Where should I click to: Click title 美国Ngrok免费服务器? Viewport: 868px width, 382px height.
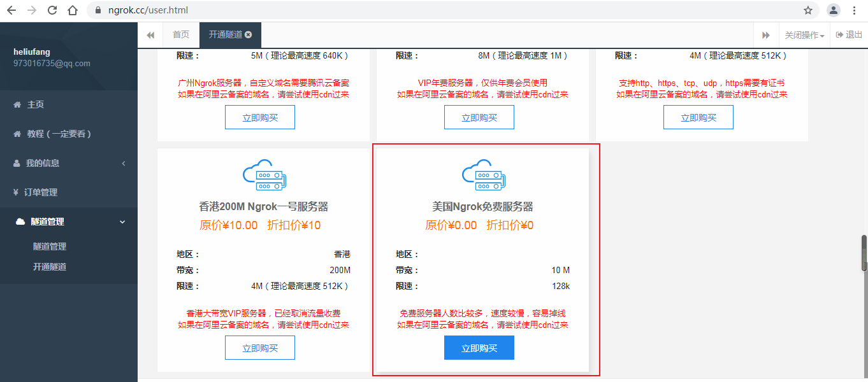pyautogui.click(x=482, y=207)
